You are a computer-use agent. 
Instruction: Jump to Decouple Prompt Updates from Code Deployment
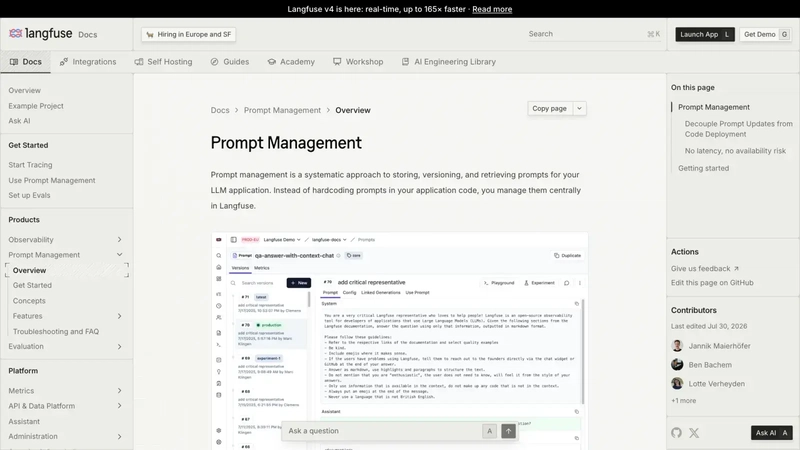[x=738, y=129]
